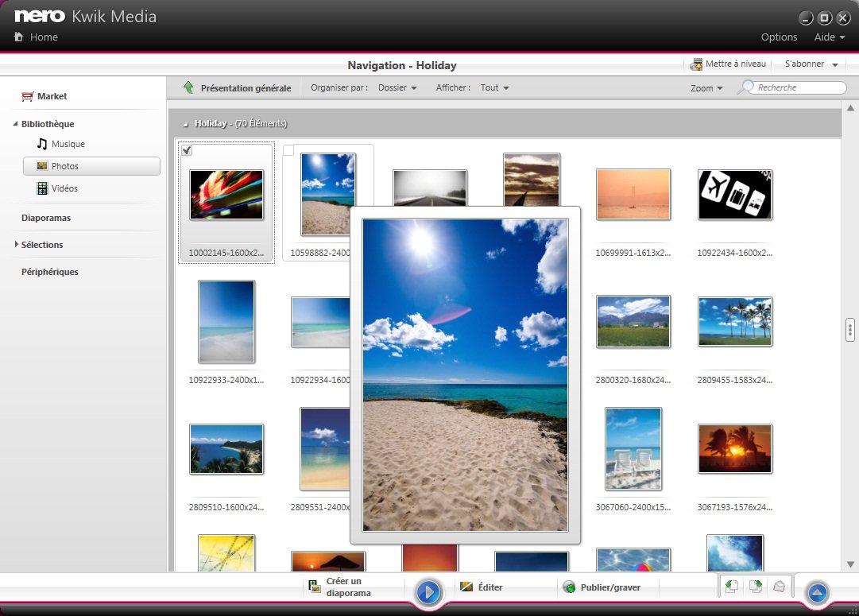Click the rotate left icon

[x=731, y=587]
